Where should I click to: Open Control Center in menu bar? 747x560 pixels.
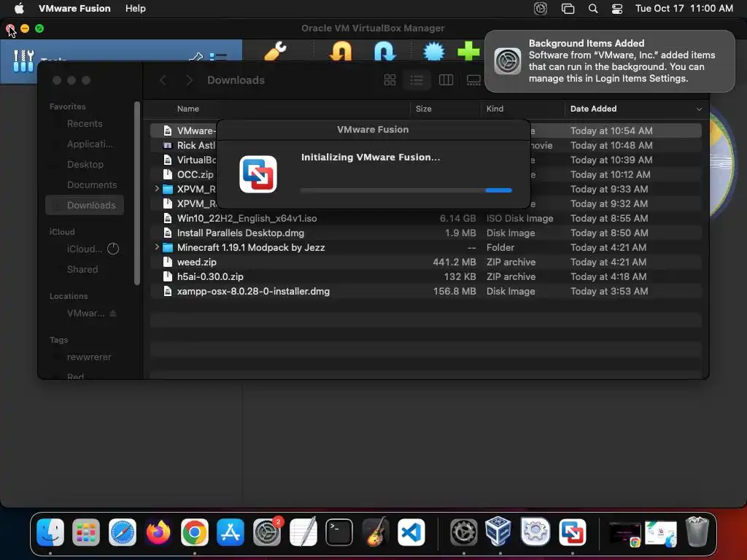click(x=617, y=9)
